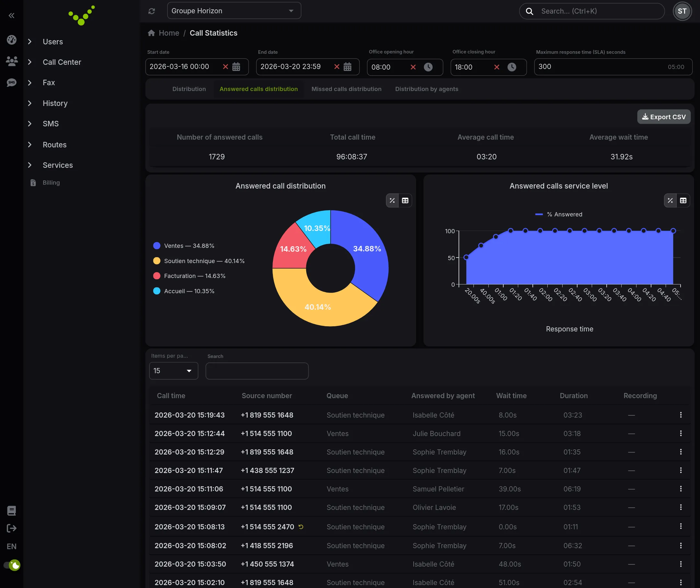Toggle Facturation series in pie legend
Image resolution: width=700 pixels, height=588 pixels.
tap(189, 276)
